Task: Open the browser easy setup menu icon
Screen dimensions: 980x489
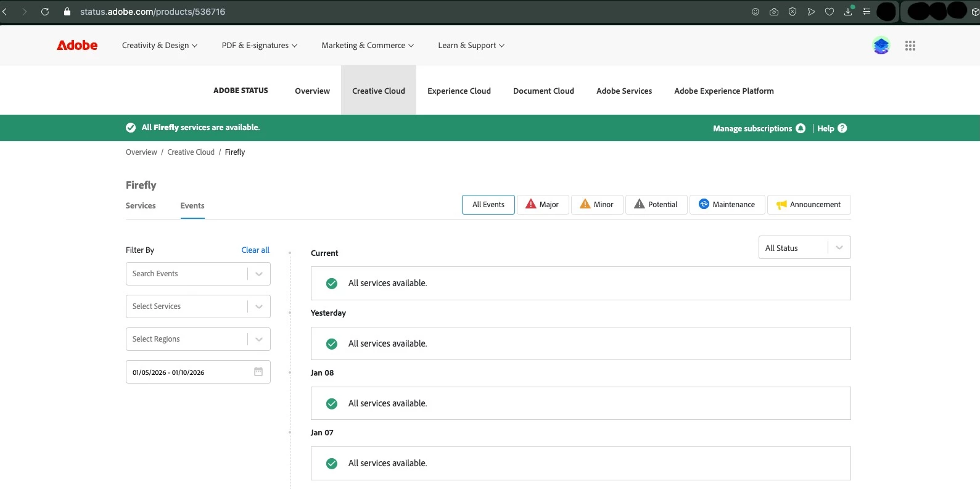Action: coord(867,12)
